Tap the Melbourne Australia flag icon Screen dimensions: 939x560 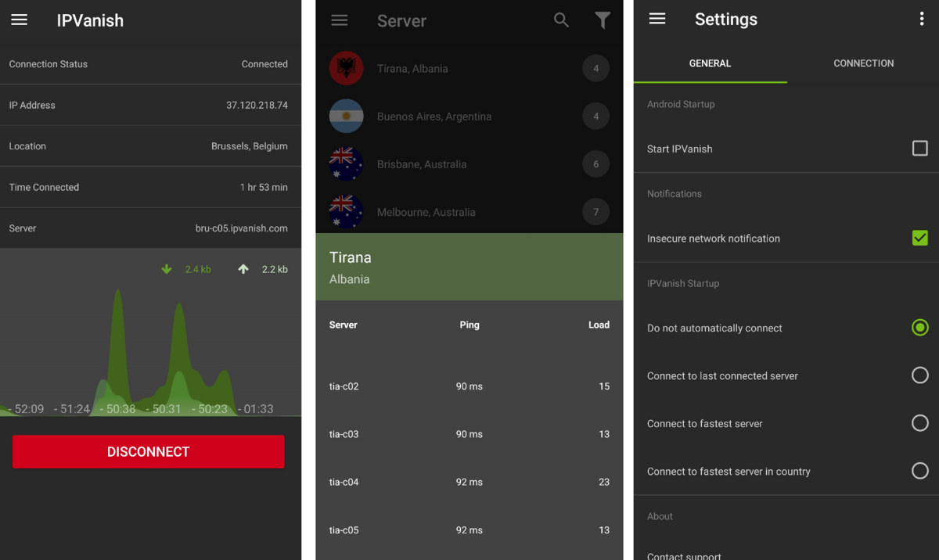point(347,212)
